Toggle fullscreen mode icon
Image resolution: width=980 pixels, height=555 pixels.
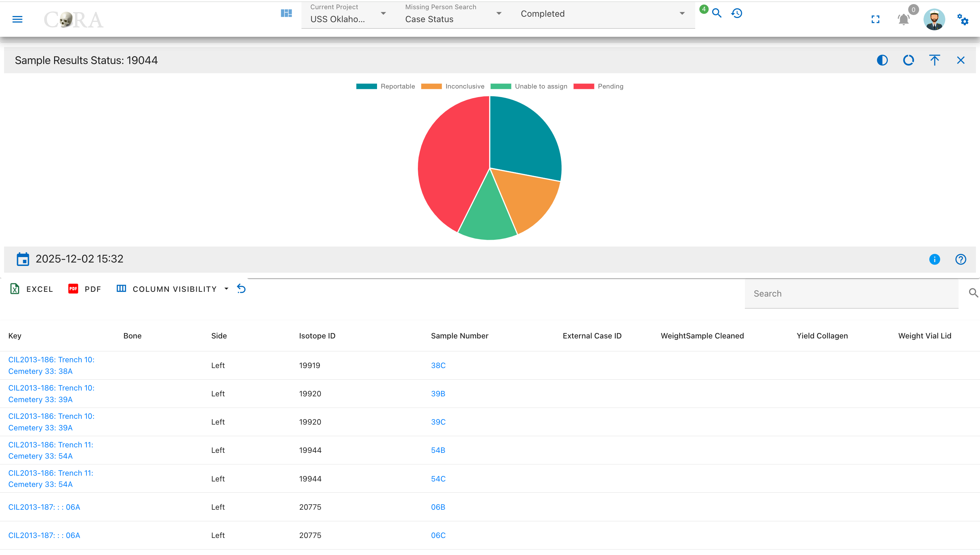(875, 19)
